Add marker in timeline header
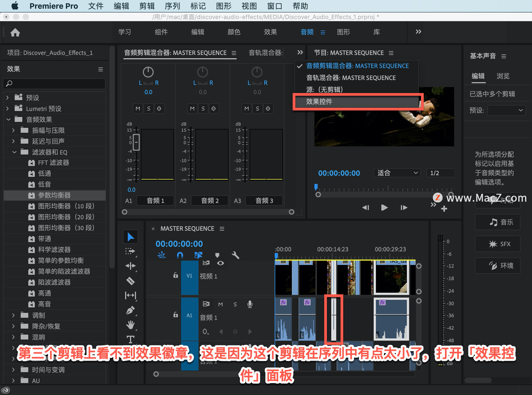 pyautogui.click(x=217, y=255)
